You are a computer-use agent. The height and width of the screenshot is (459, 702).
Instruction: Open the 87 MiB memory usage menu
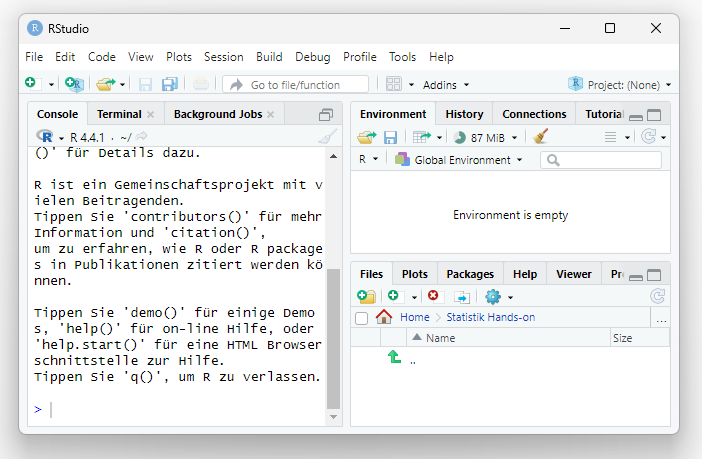tap(485, 137)
